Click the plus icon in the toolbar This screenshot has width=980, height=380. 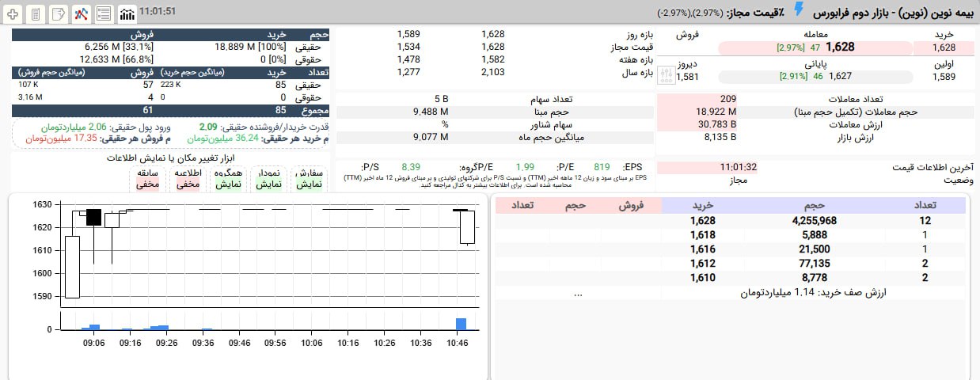[13, 13]
